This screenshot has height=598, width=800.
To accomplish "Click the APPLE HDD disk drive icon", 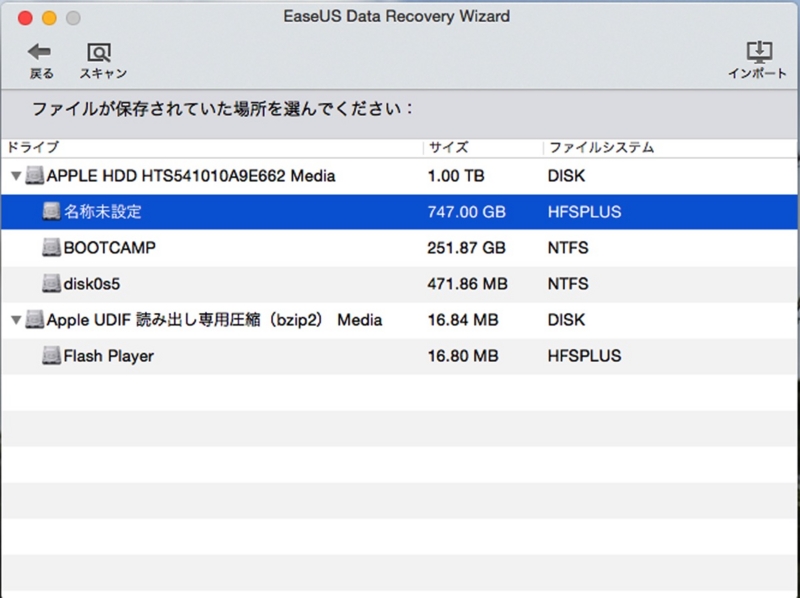I will [35, 176].
